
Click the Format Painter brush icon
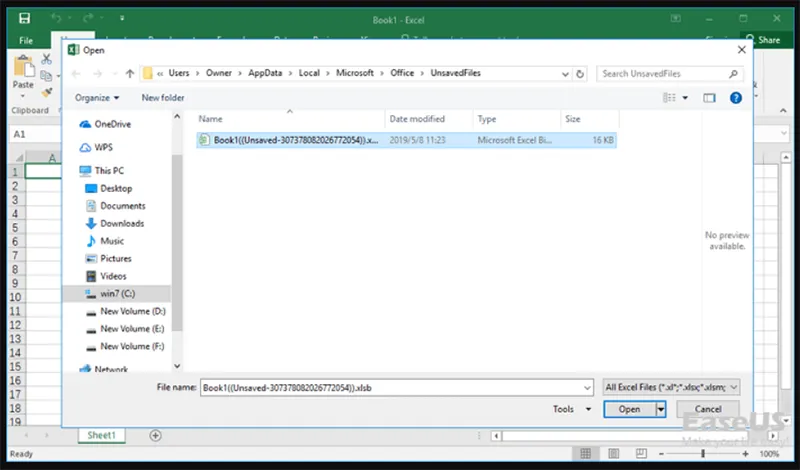pos(46,92)
